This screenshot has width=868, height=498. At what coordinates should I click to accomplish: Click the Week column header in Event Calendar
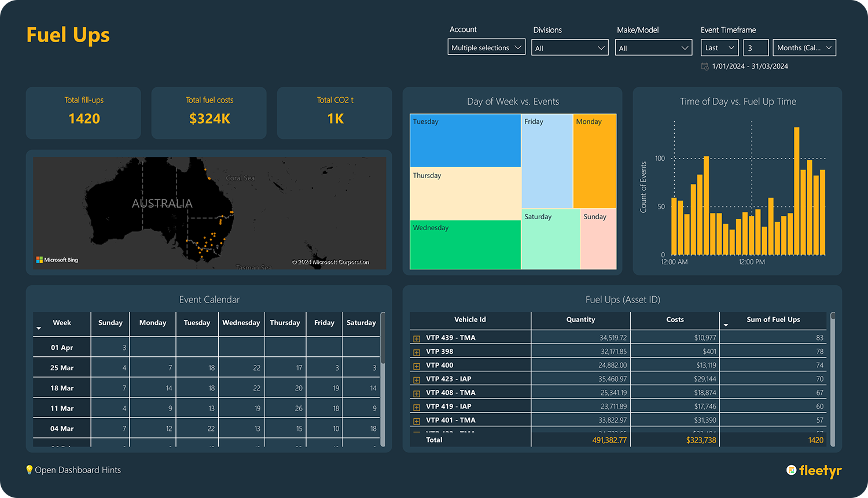[62, 323]
